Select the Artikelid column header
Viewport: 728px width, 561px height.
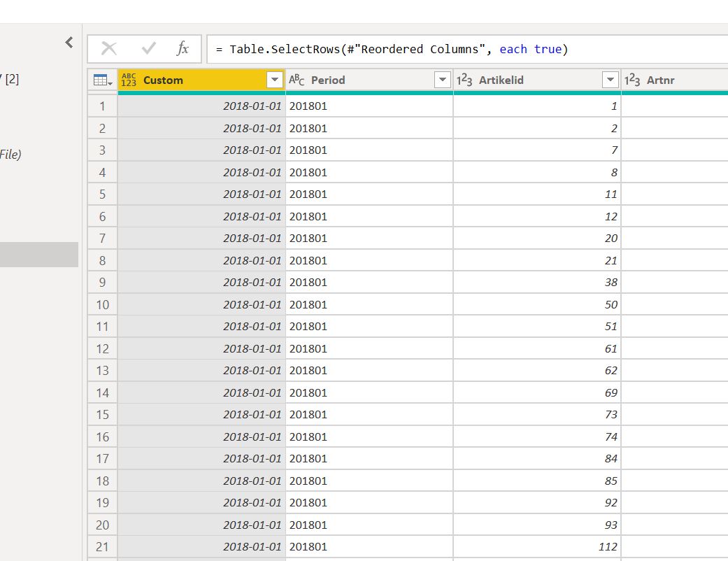[536, 80]
